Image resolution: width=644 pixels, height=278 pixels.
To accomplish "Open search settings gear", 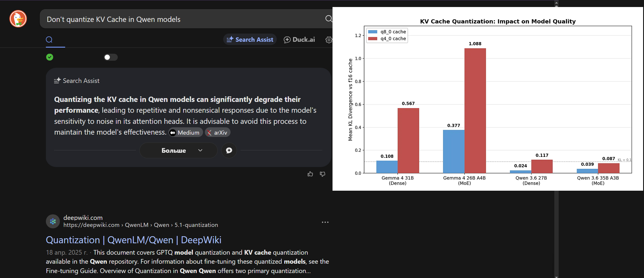I will pyautogui.click(x=329, y=40).
